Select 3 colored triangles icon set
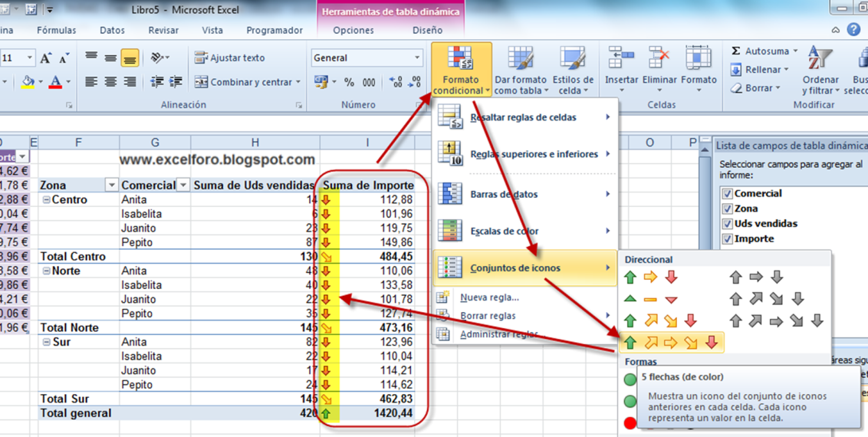Screen dimensions: 868x437 (x=650, y=299)
